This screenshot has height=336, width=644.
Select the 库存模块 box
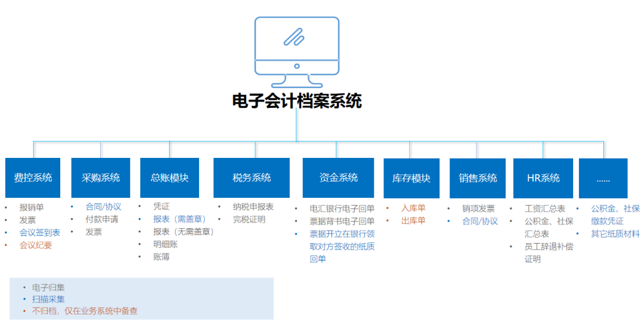click(x=411, y=178)
